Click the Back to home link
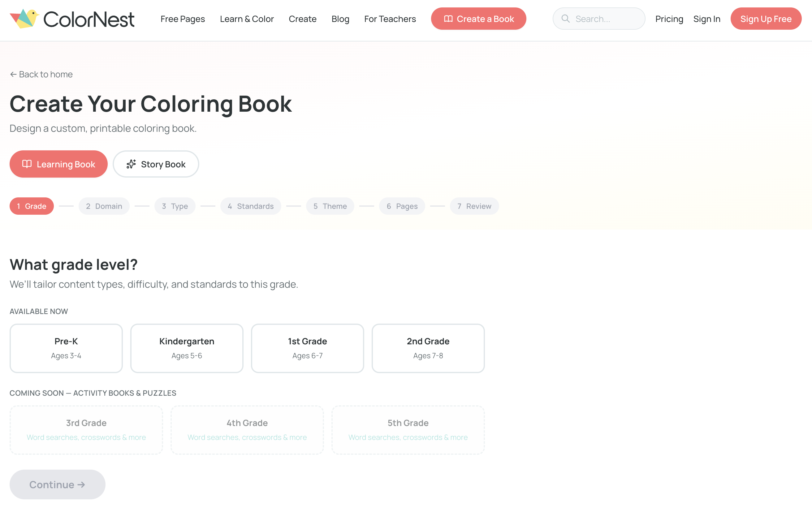 46,74
